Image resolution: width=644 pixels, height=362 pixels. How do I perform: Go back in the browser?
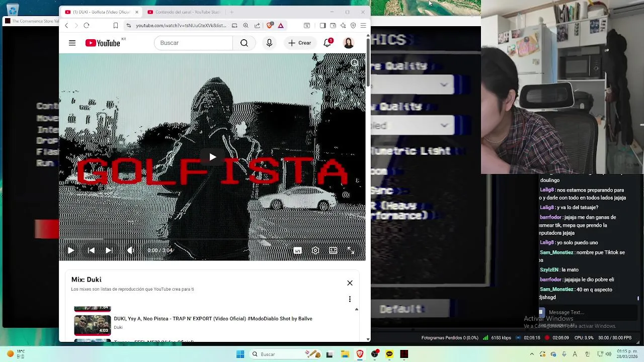(x=66, y=26)
